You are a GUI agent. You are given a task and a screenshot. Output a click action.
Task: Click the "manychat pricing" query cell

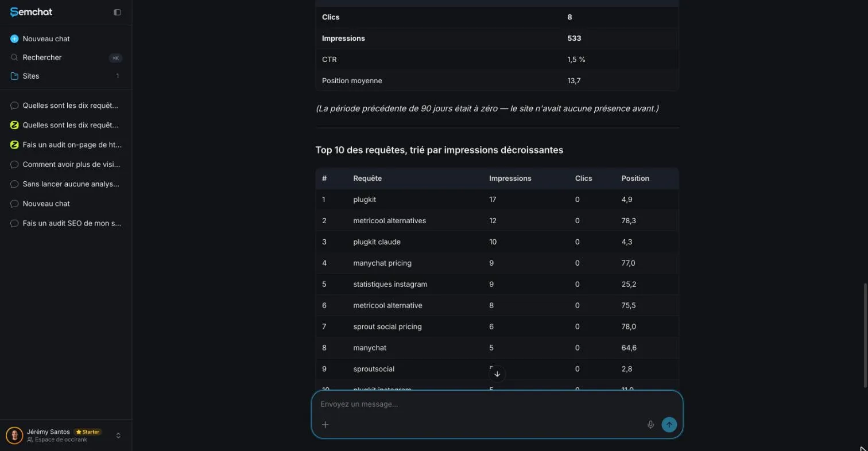tap(382, 263)
